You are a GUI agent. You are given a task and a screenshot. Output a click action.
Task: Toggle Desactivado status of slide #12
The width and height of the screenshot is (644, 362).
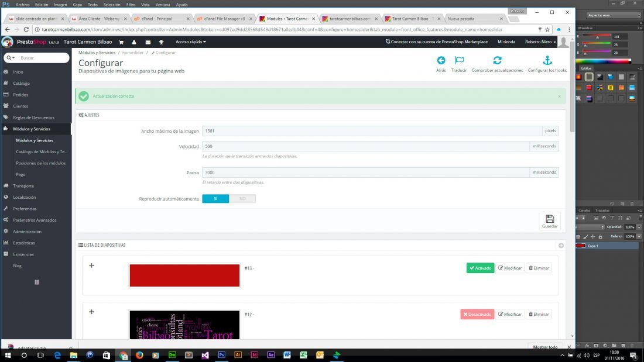pos(477,315)
